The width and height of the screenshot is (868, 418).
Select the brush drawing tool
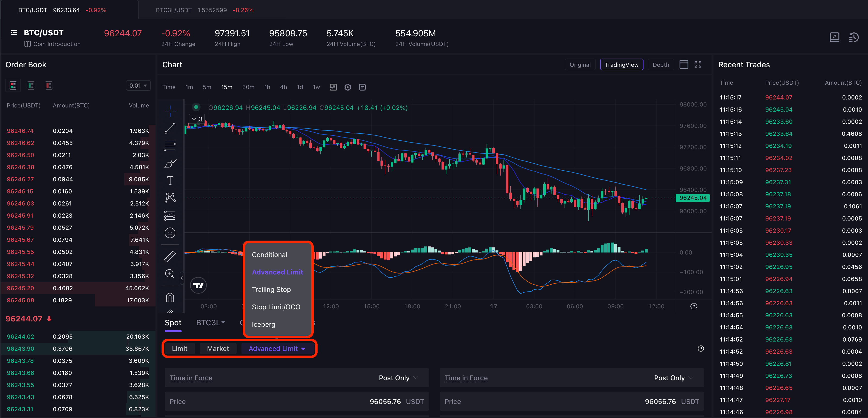[x=170, y=163]
